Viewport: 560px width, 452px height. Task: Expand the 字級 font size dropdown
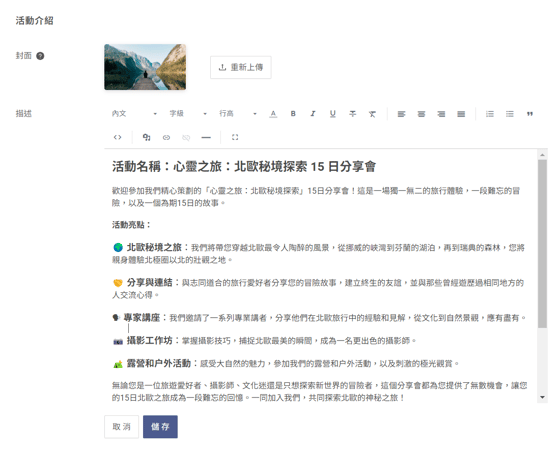click(x=188, y=114)
